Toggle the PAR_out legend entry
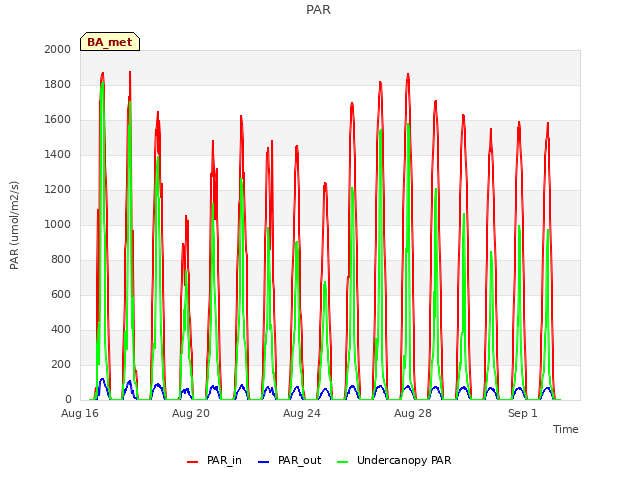The width and height of the screenshot is (640, 480). click(289, 460)
